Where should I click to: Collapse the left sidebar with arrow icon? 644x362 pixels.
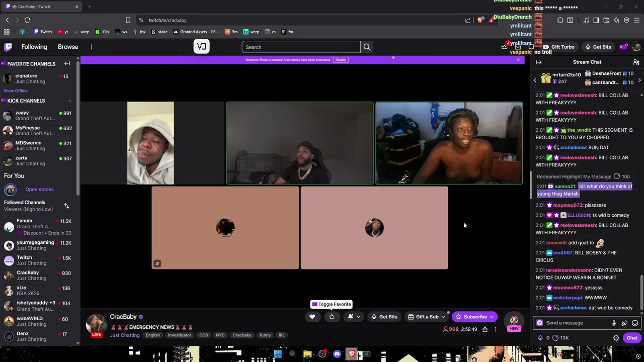point(67,64)
